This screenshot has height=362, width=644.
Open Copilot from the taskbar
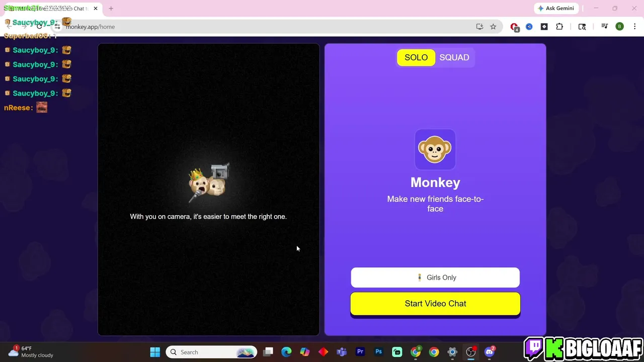pyautogui.click(x=305, y=352)
